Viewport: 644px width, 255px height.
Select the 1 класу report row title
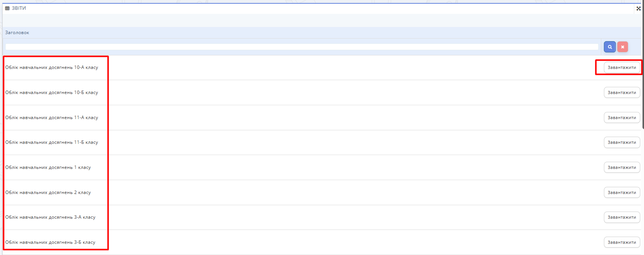point(48,167)
